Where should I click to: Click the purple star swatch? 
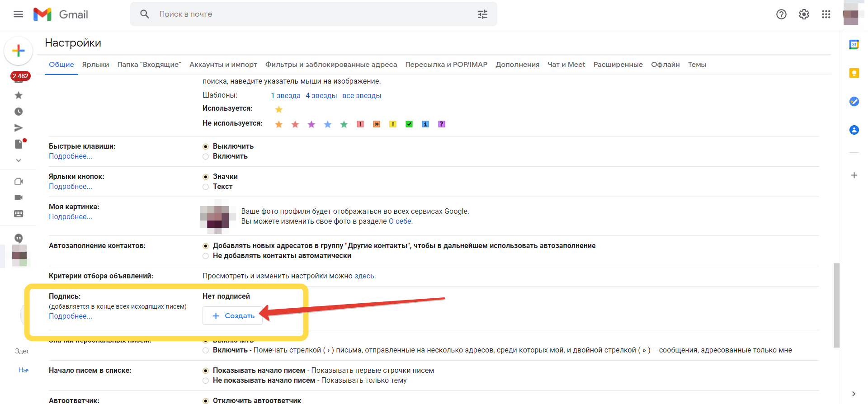[x=311, y=124]
